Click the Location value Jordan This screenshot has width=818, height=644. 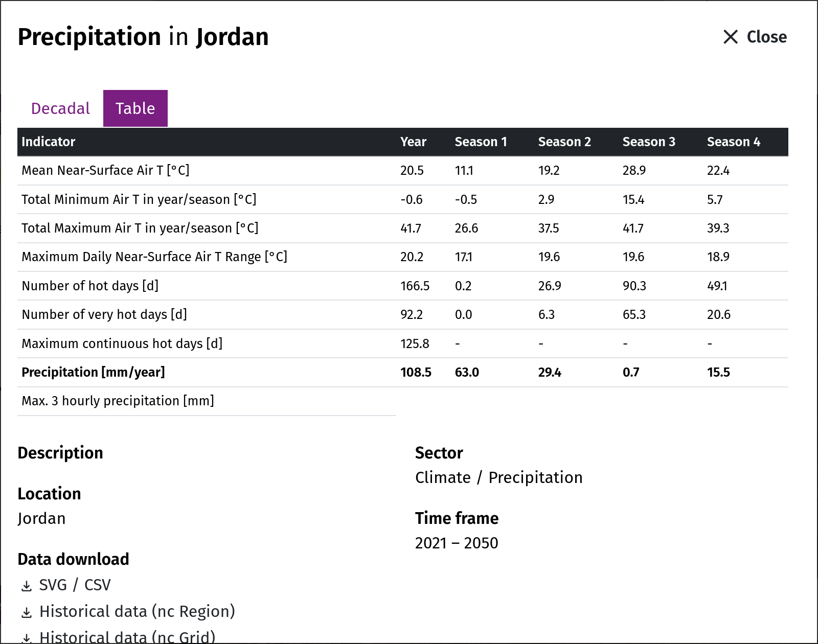pyautogui.click(x=41, y=518)
